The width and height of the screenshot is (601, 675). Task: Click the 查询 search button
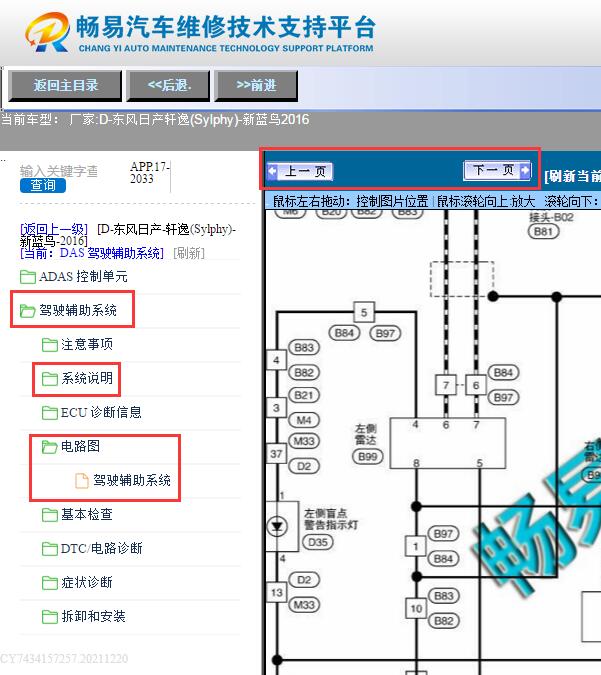pyautogui.click(x=43, y=186)
